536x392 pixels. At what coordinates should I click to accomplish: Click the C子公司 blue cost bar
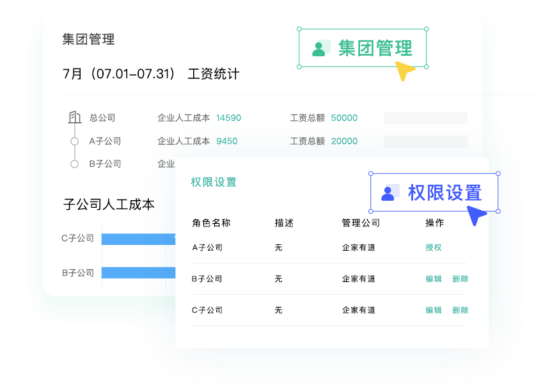[x=138, y=239]
